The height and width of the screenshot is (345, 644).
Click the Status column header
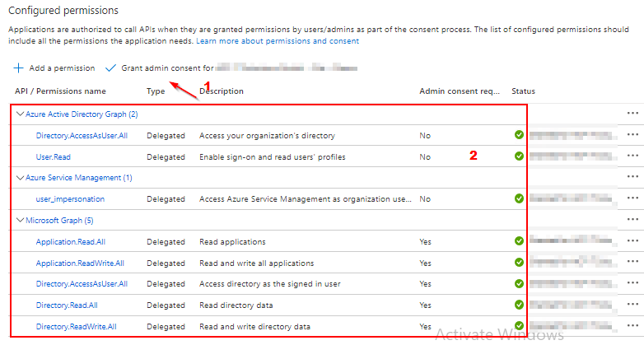point(523,91)
